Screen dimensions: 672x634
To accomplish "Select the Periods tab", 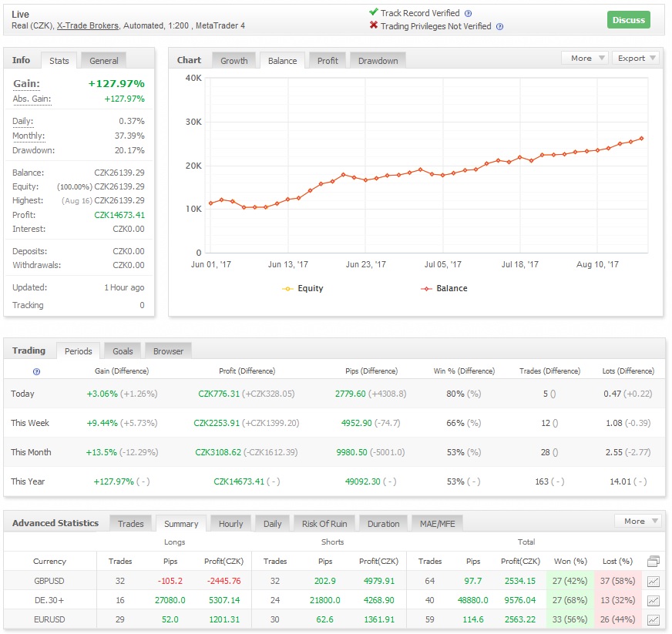I will point(79,351).
